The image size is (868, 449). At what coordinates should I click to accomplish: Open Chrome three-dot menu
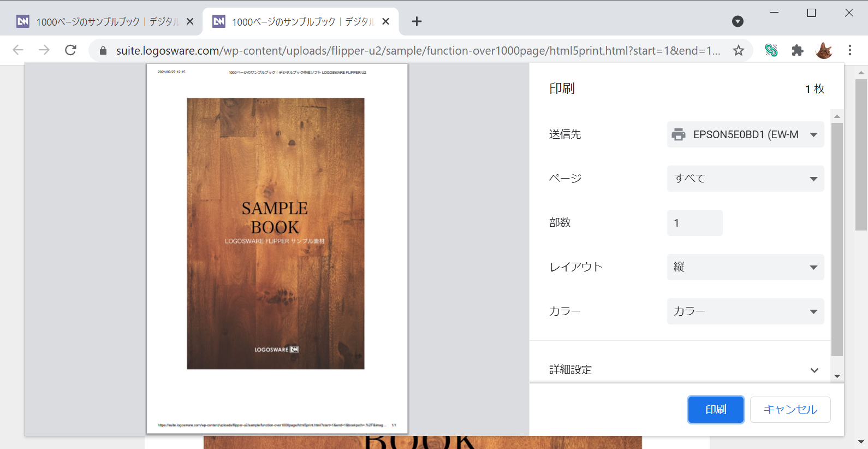(850, 50)
